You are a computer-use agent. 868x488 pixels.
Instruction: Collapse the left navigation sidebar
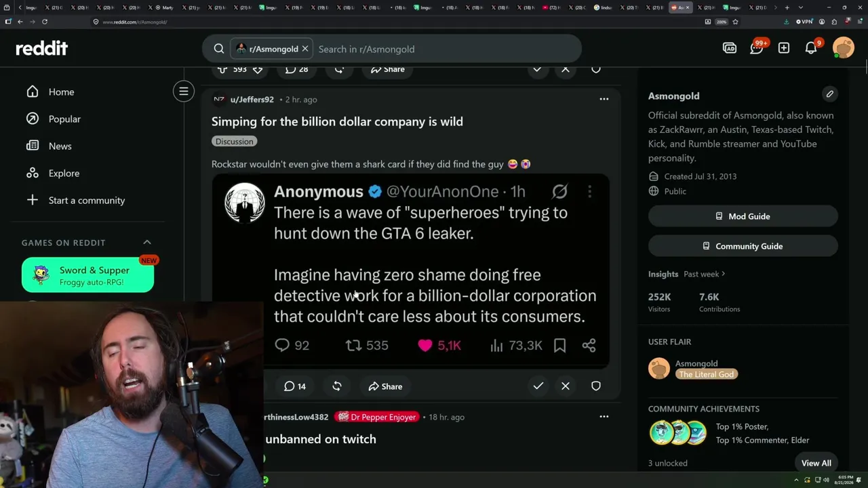click(183, 91)
